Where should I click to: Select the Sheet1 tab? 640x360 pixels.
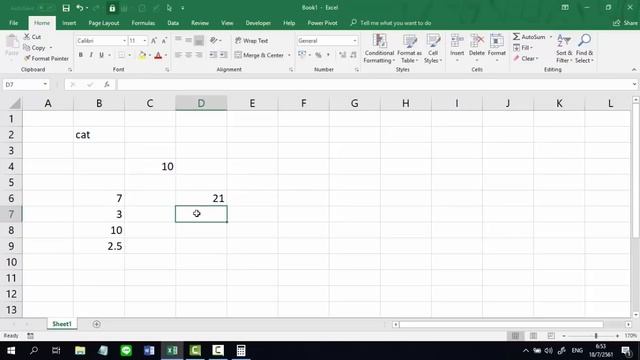[62, 324]
